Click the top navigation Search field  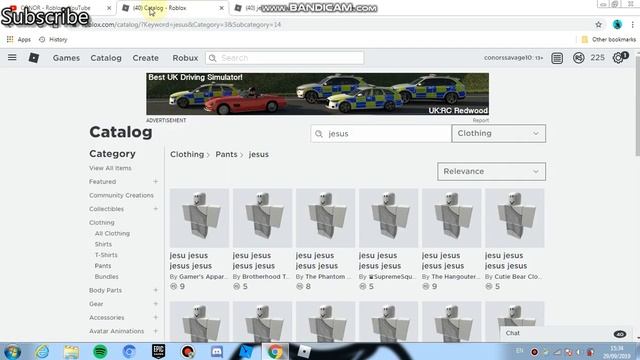coord(284,58)
